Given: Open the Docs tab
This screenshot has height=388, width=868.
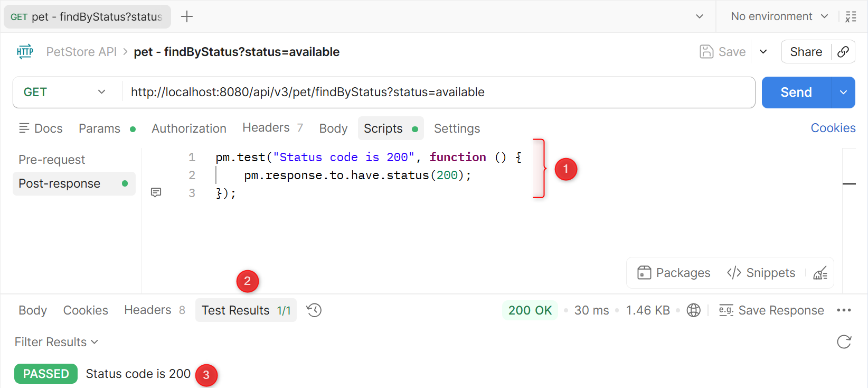Looking at the screenshot, I should 41,128.
